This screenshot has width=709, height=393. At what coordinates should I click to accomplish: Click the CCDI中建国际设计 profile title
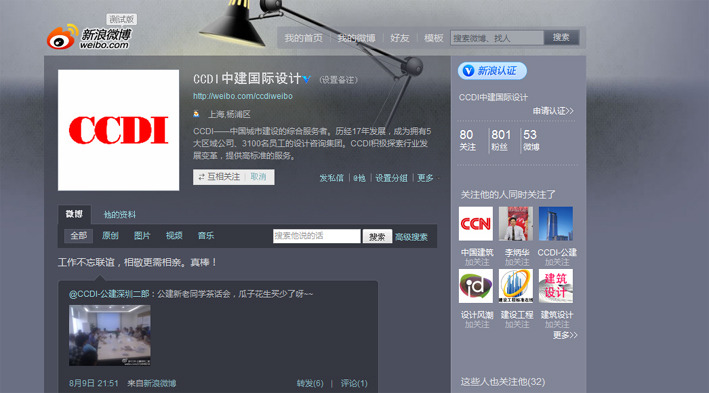[247, 79]
